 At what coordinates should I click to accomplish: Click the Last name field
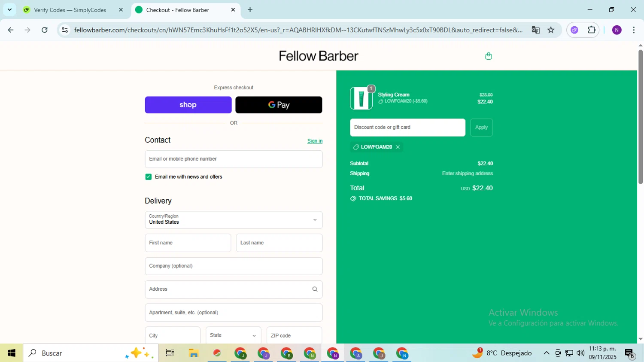pyautogui.click(x=279, y=243)
